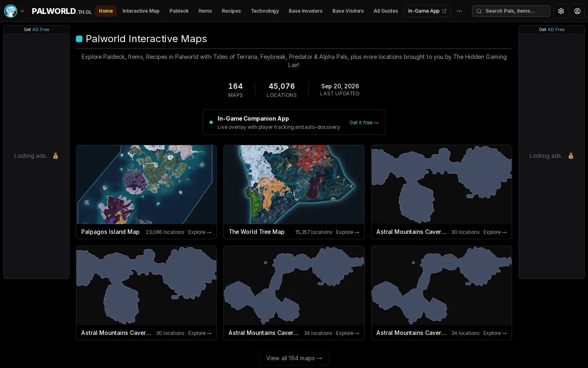The image size is (588, 368).
Task: Click Palpagos Island Map title text
Action: pyautogui.click(x=110, y=232)
